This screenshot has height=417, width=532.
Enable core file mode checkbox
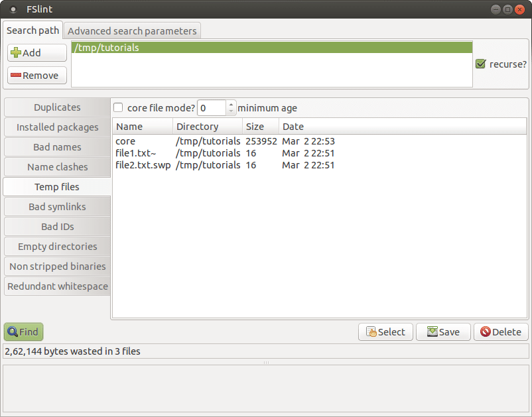point(118,108)
